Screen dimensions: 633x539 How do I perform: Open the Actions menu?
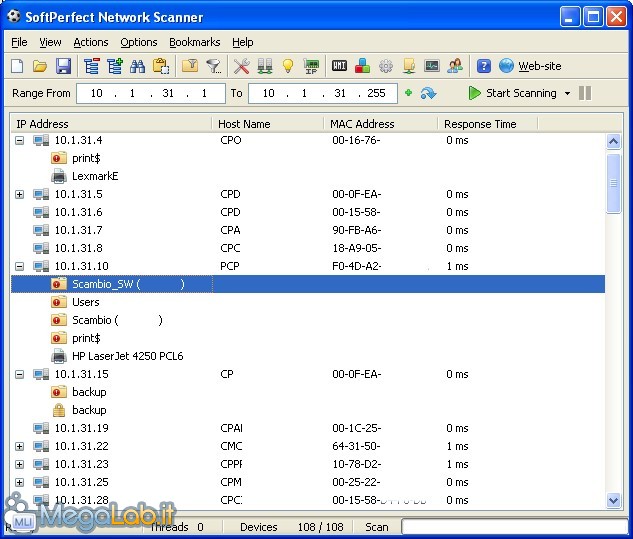tap(91, 42)
